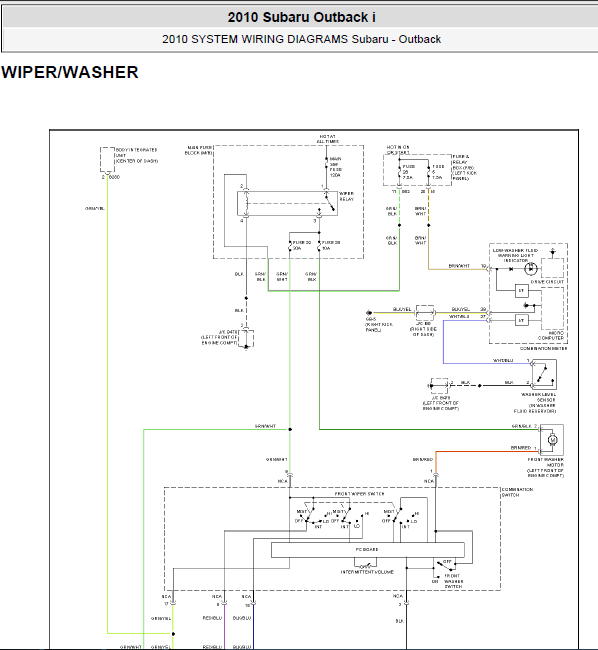Click 'BRN/WHT' label at combination meter pin 19

pyautogui.click(x=459, y=266)
